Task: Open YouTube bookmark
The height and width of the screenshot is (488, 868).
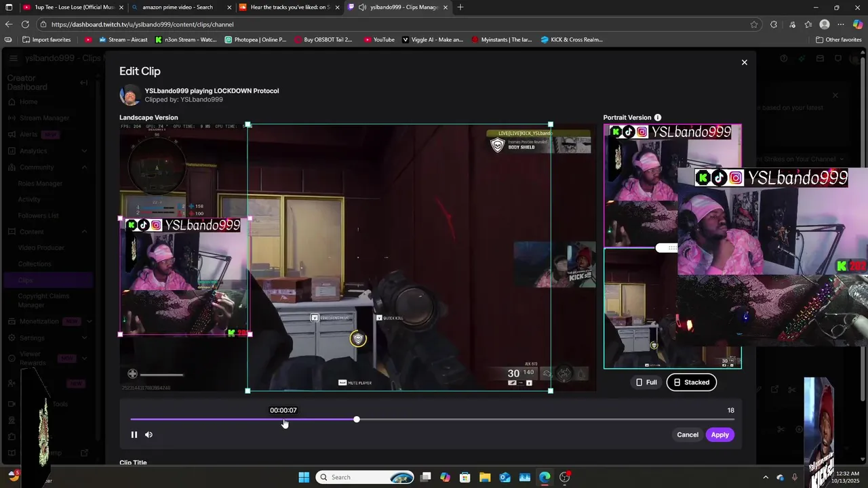Action: click(379, 40)
